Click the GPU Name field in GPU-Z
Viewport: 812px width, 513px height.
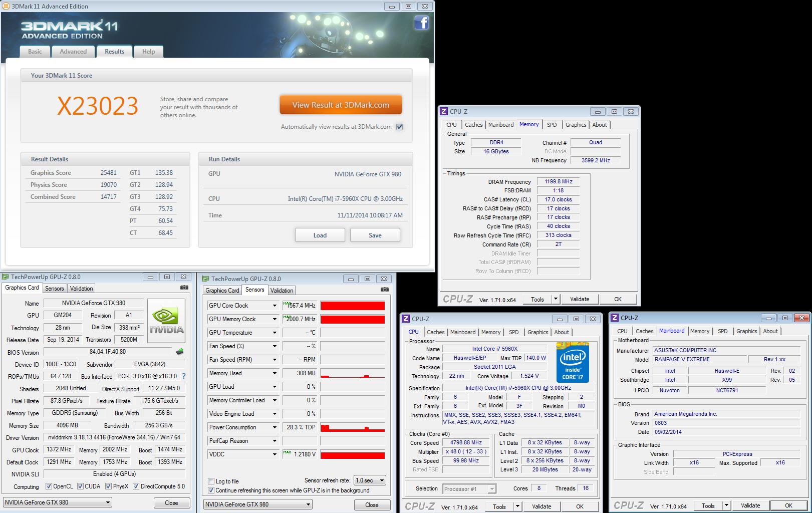(94, 303)
